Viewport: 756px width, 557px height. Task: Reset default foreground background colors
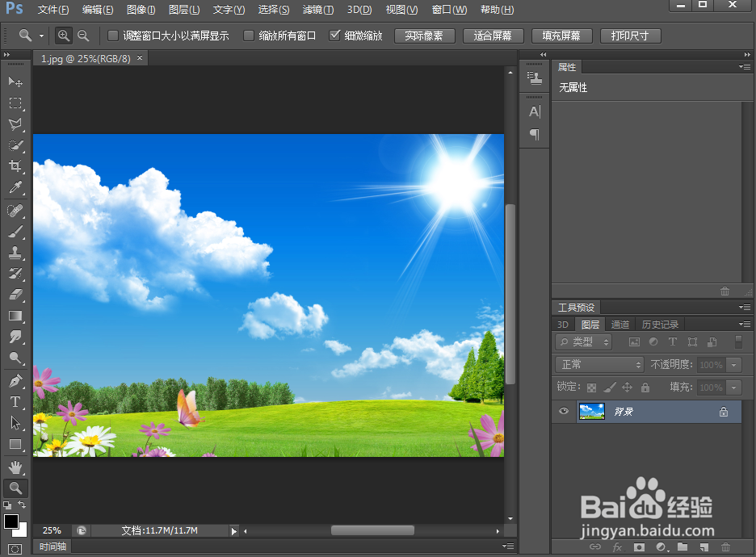pos(7,505)
